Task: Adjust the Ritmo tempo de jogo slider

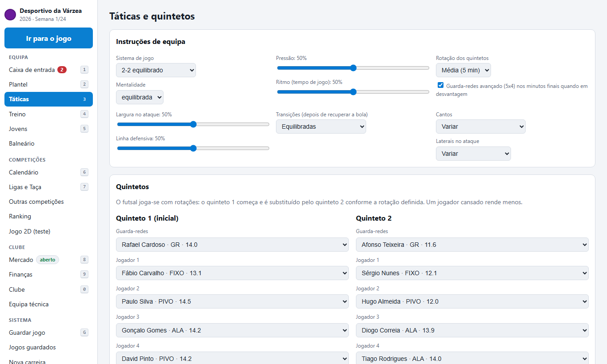Action: (353, 92)
